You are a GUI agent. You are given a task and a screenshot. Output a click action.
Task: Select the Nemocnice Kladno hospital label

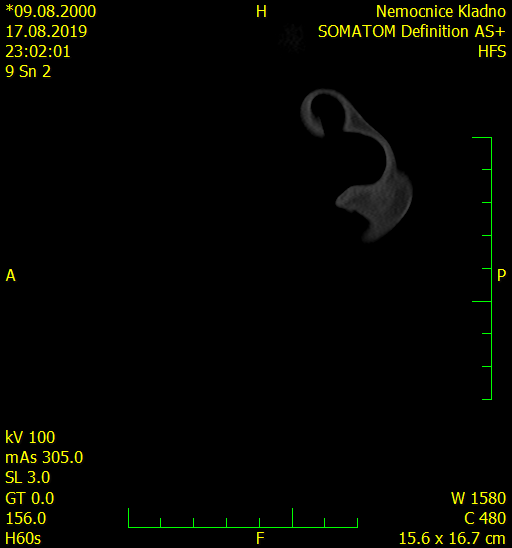441,12
